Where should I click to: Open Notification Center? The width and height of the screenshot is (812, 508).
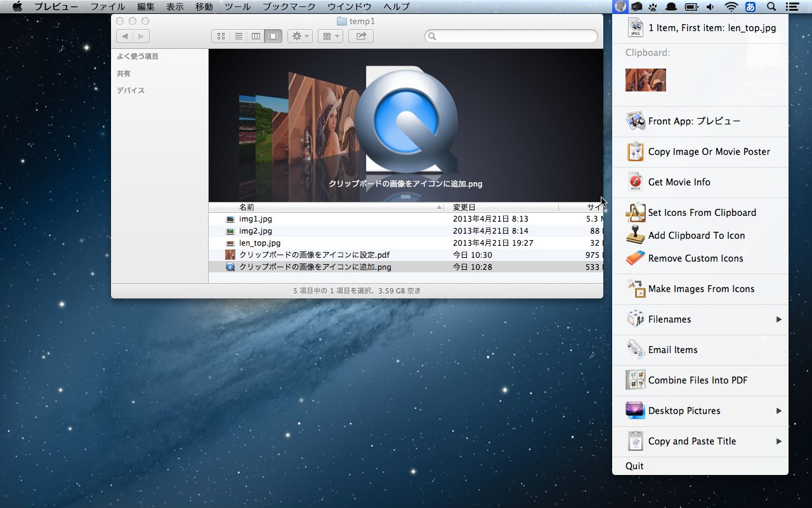coord(792,7)
